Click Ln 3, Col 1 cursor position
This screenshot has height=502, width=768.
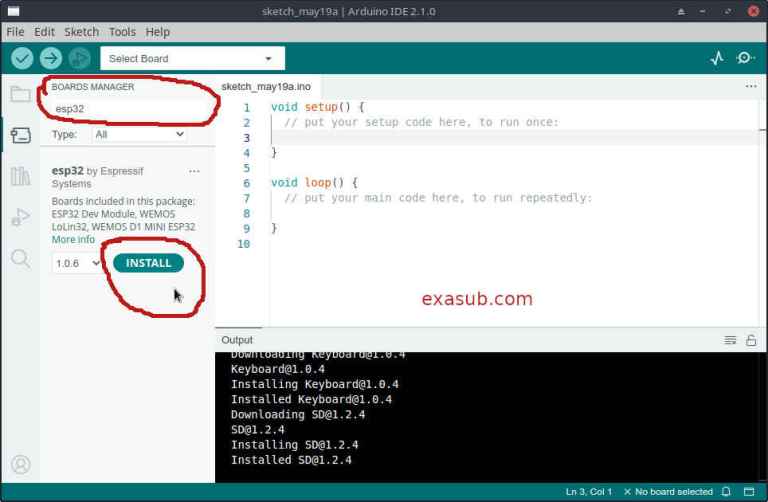point(589,491)
